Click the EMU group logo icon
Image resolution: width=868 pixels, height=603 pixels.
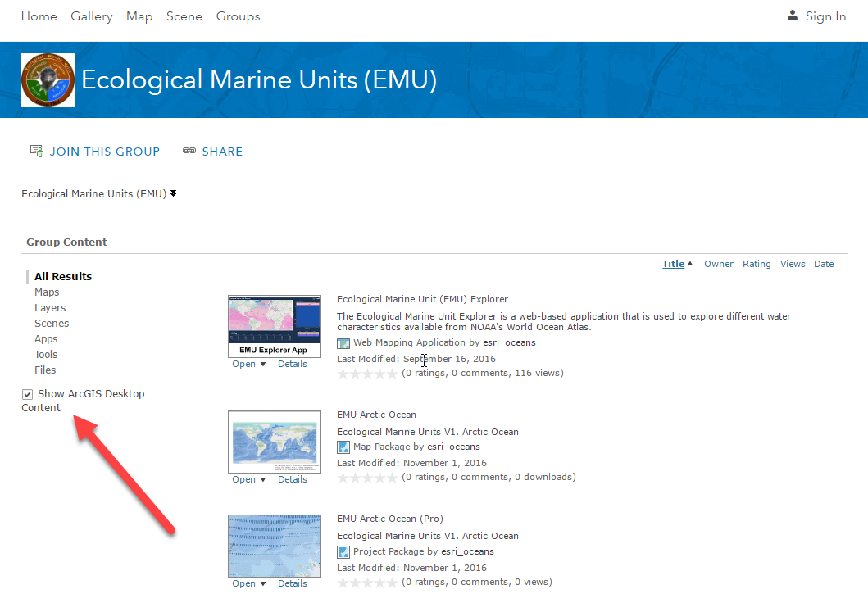point(48,79)
